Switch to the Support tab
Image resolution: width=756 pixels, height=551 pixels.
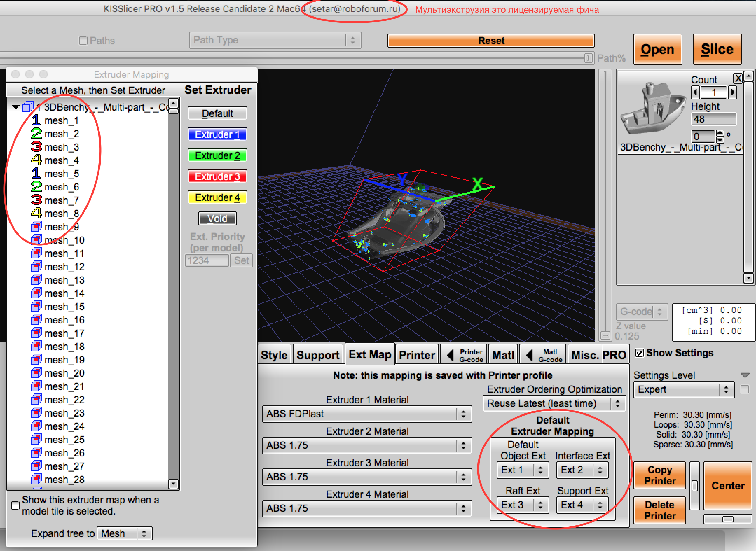click(x=318, y=355)
